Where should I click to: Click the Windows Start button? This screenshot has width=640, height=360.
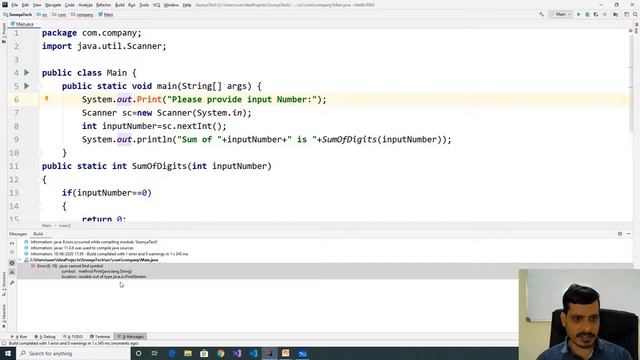8,353
